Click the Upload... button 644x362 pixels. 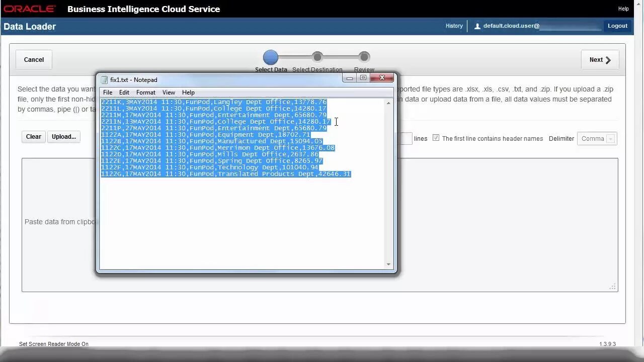[x=64, y=137]
